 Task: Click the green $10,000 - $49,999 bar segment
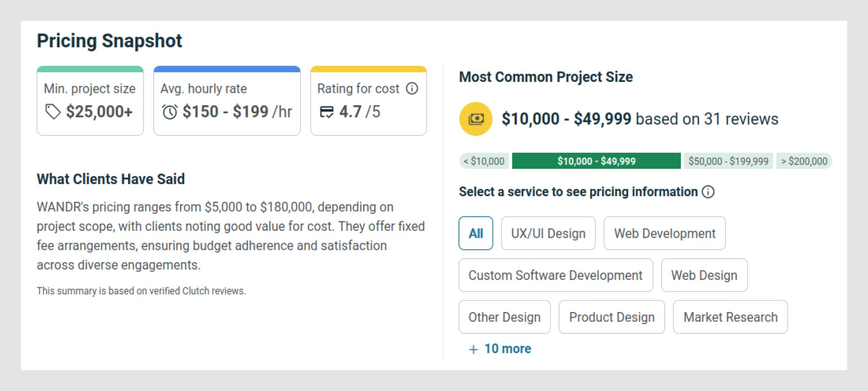pos(596,161)
